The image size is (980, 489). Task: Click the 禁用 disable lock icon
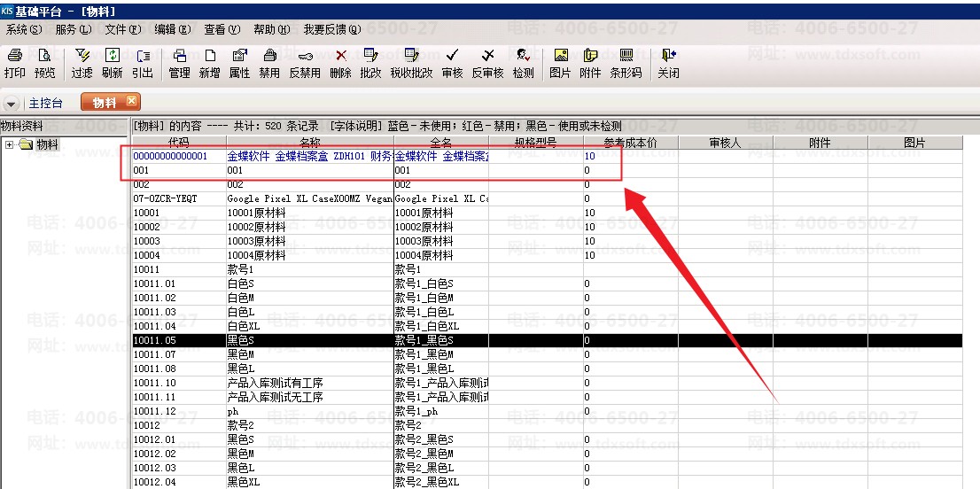[x=269, y=62]
